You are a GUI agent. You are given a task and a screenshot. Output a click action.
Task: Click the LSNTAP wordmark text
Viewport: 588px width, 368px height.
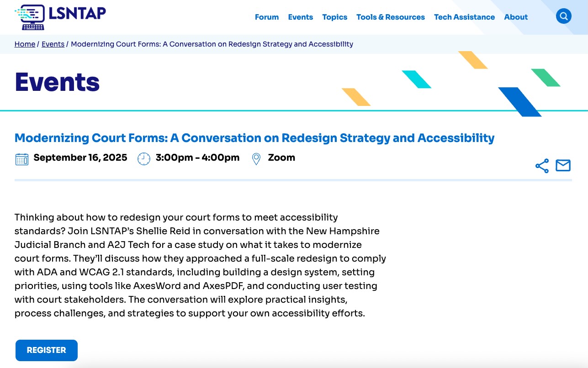coord(77,14)
